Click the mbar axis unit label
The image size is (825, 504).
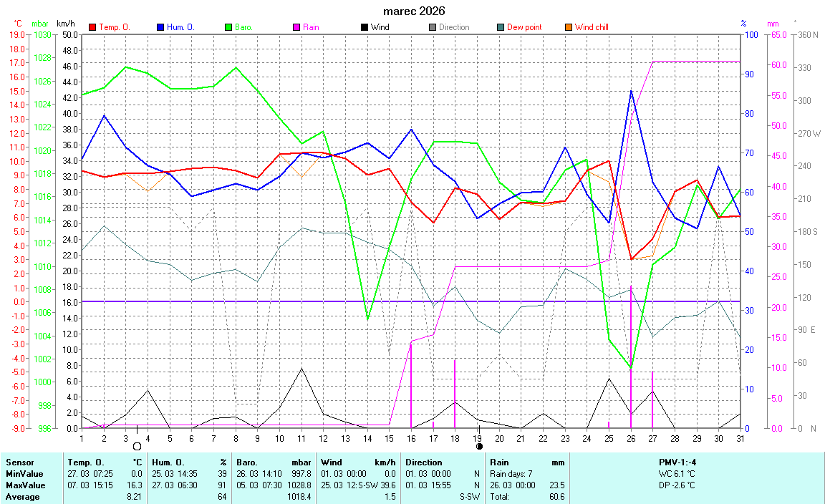[41, 24]
